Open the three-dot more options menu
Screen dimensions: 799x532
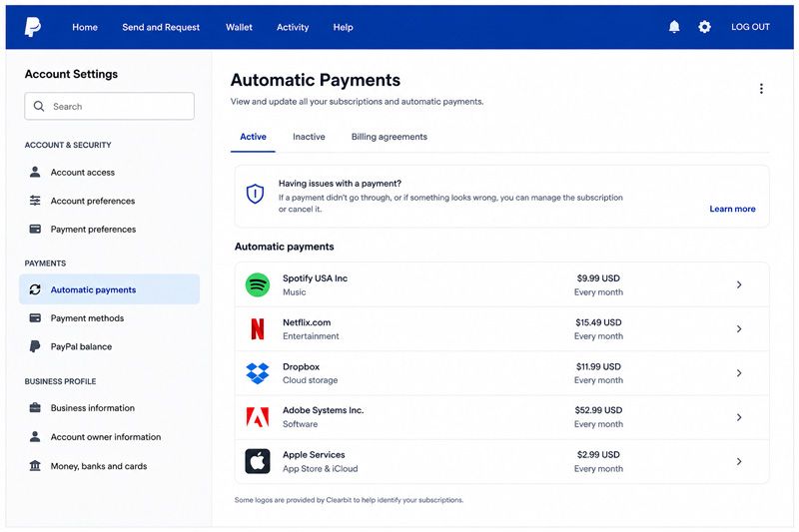[x=761, y=89]
